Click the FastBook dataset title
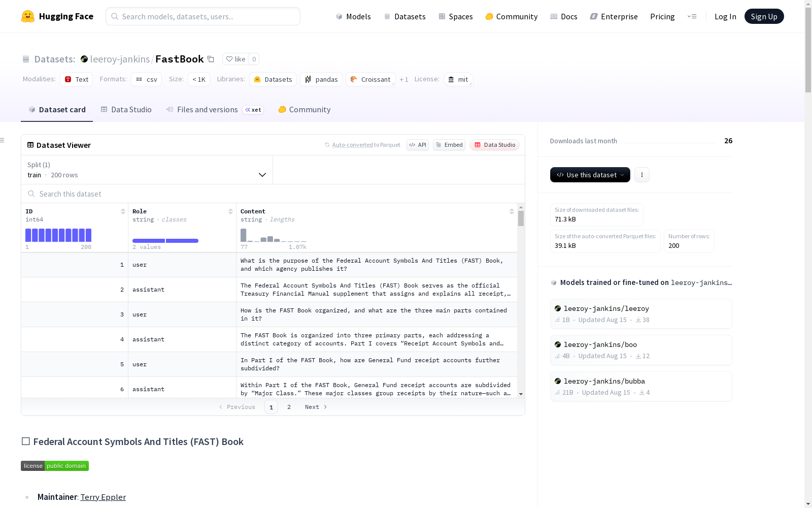 click(x=180, y=59)
